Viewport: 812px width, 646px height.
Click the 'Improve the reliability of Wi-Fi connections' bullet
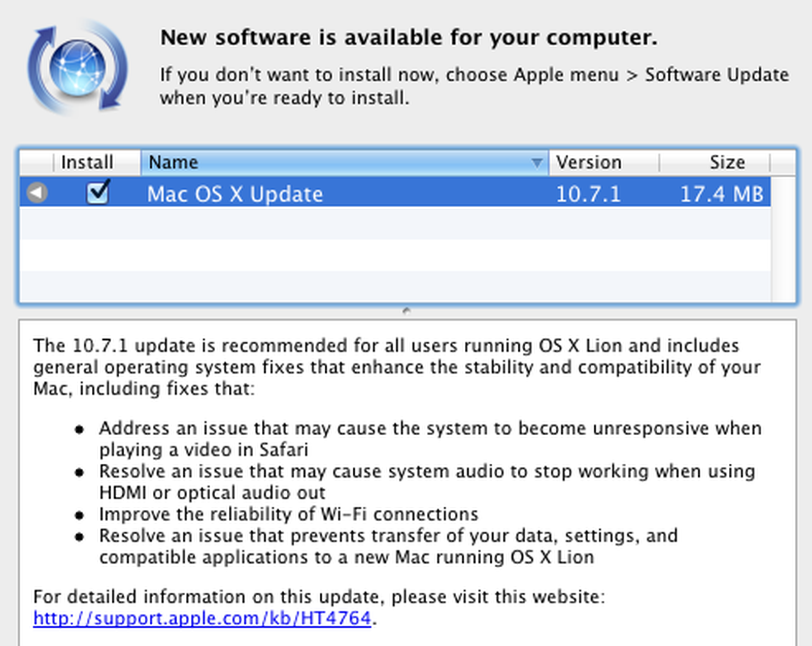288,514
